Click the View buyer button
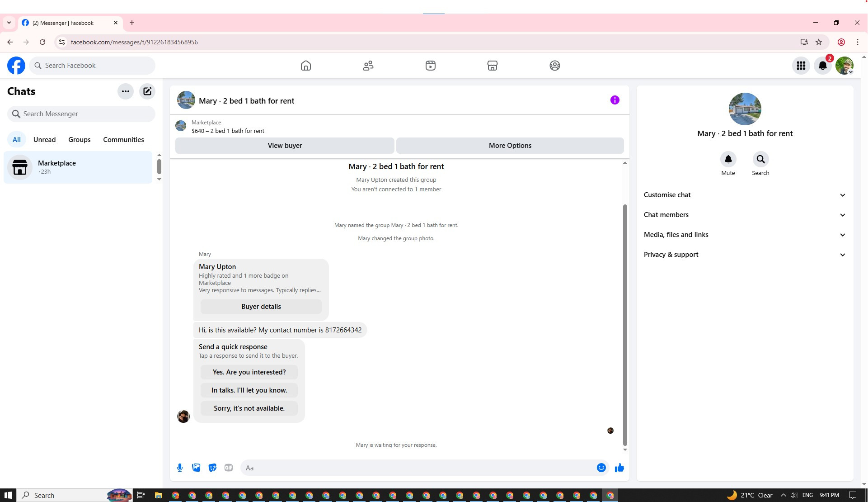Screen dimensions: 868x502 click(285, 146)
